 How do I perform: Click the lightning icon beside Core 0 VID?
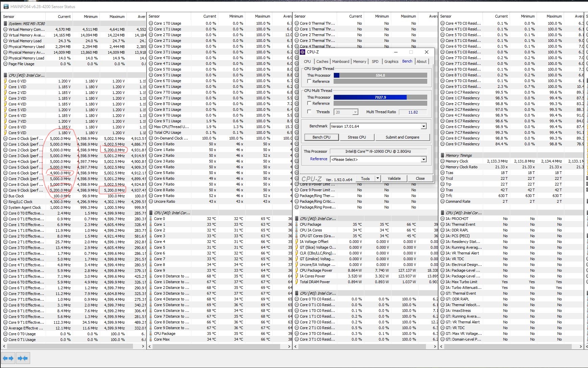click(5, 81)
